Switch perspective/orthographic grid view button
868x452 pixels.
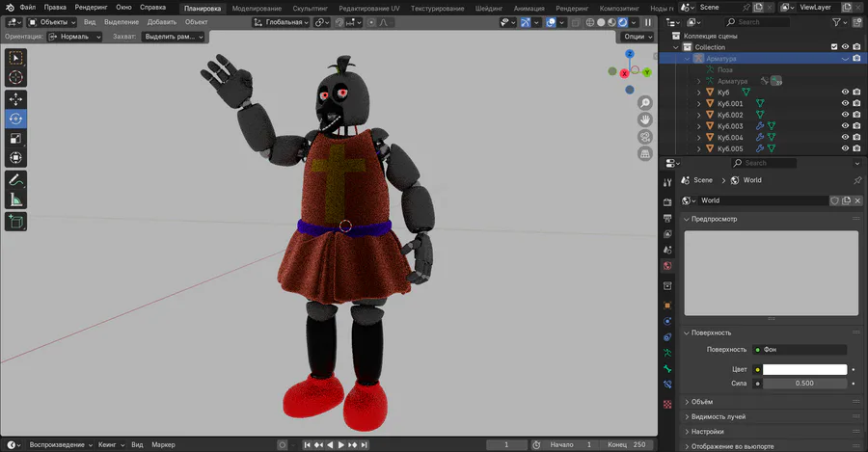645,154
